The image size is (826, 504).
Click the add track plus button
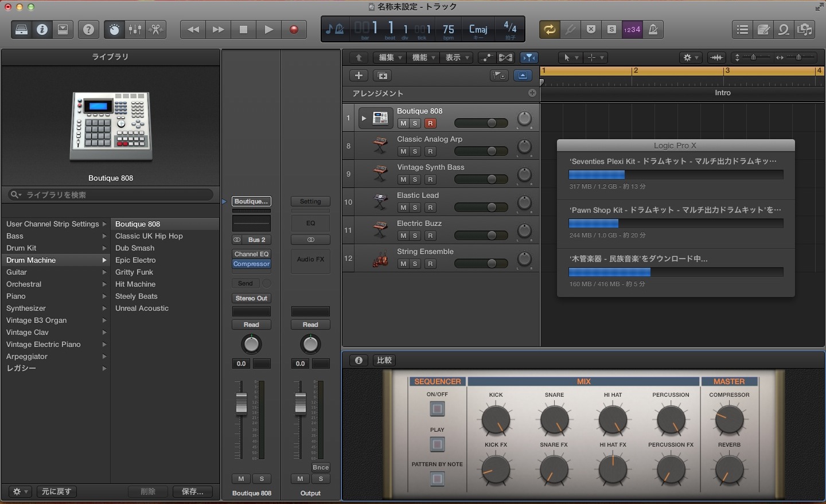click(359, 76)
